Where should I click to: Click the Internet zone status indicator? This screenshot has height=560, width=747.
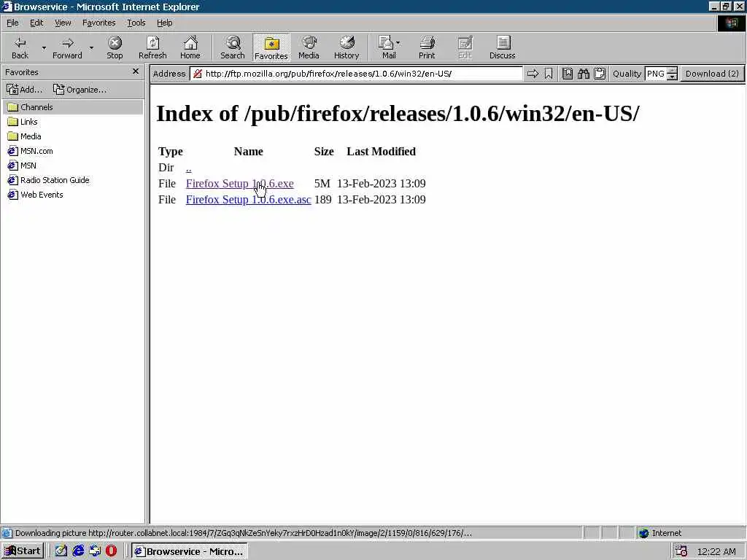660,533
